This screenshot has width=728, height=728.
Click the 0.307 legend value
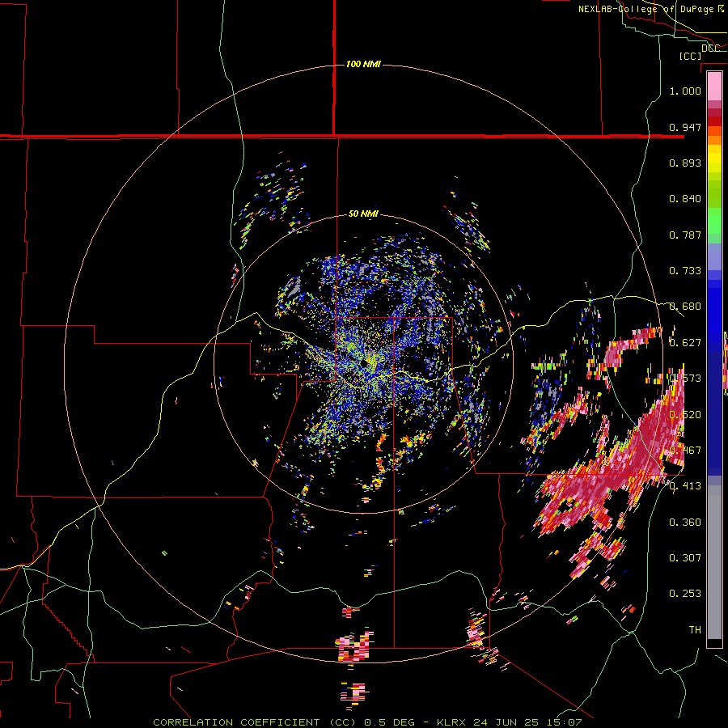click(685, 557)
